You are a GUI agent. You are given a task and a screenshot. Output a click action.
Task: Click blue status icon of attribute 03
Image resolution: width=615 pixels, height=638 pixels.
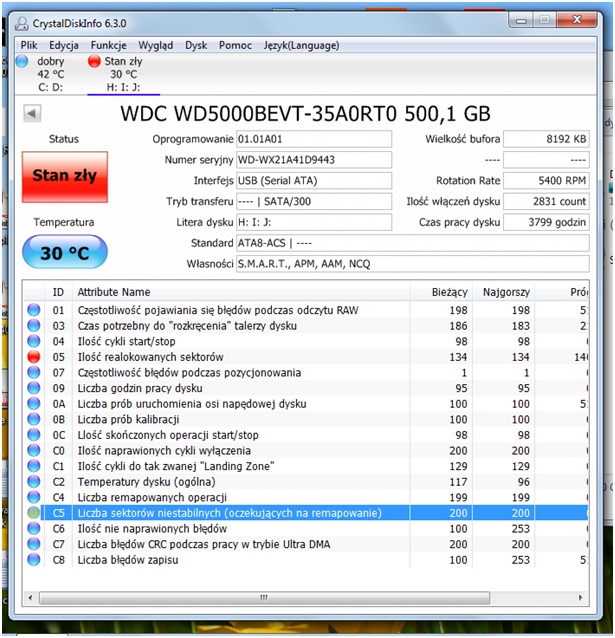[34, 326]
